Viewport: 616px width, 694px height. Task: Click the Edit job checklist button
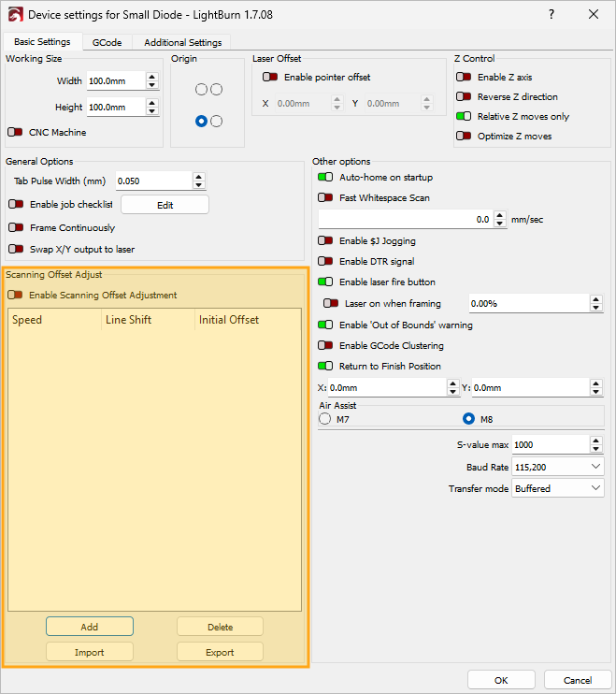tap(165, 205)
